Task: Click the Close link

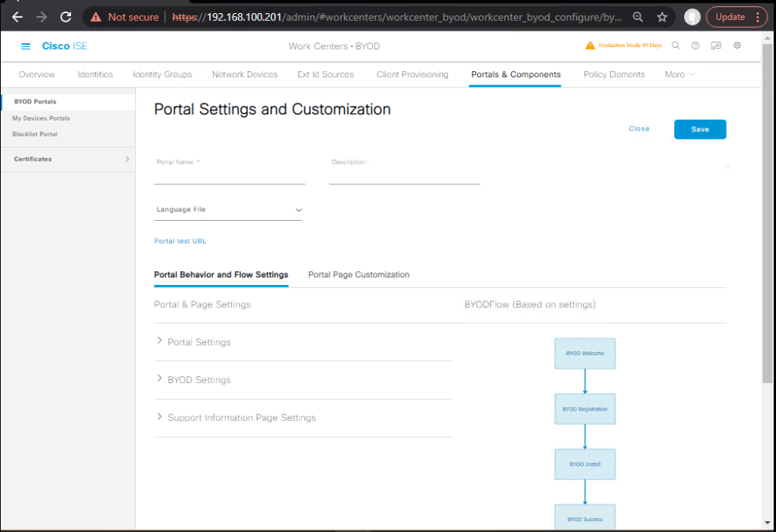Action: tap(639, 129)
